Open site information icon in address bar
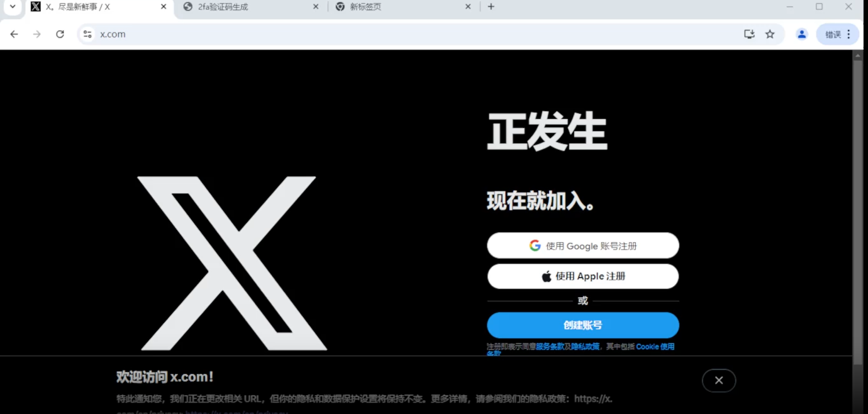This screenshot has height=414, width=868. [87, 34]
